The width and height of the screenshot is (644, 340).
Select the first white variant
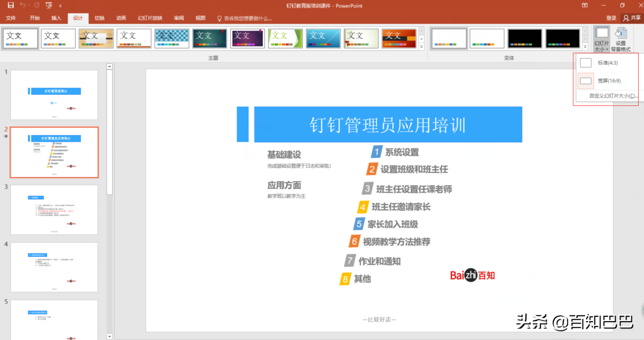pos(449,38)
